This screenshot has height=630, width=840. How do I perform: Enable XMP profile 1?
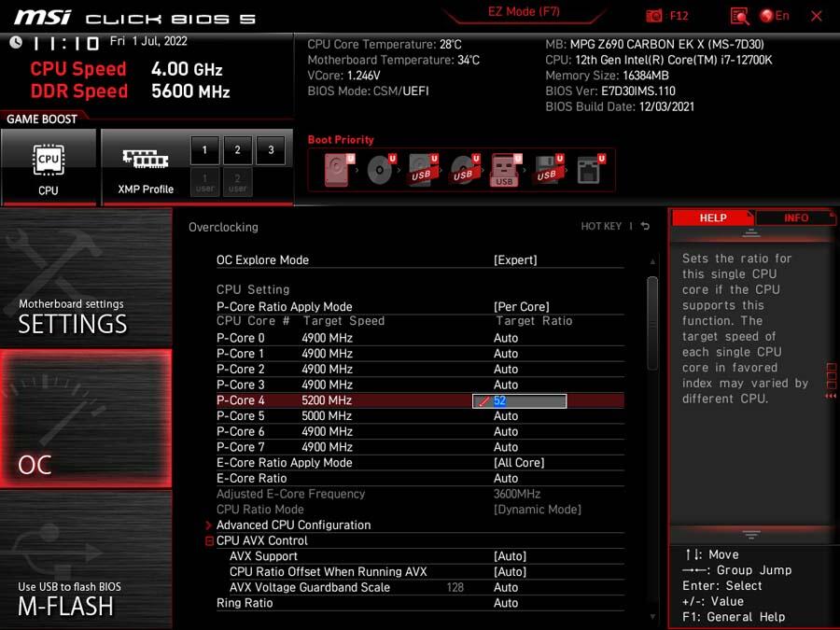tap(204, 150)
